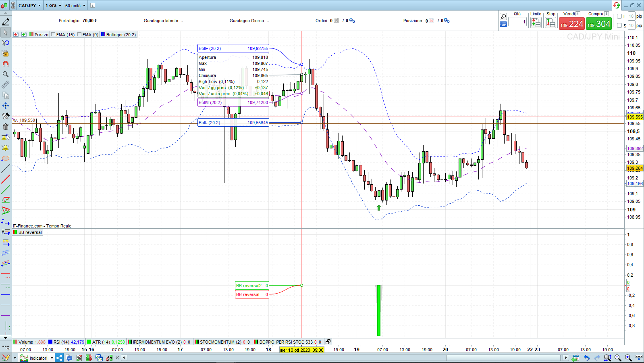Click the red-green refresh arrows icon
Screen dimensions: 644x363
[616, 5]
